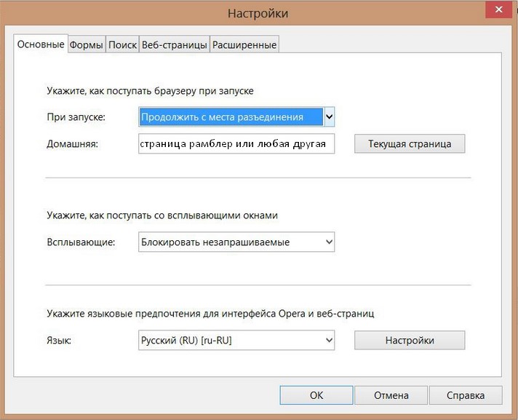Open help with the Справка button

tap(466, 395)
